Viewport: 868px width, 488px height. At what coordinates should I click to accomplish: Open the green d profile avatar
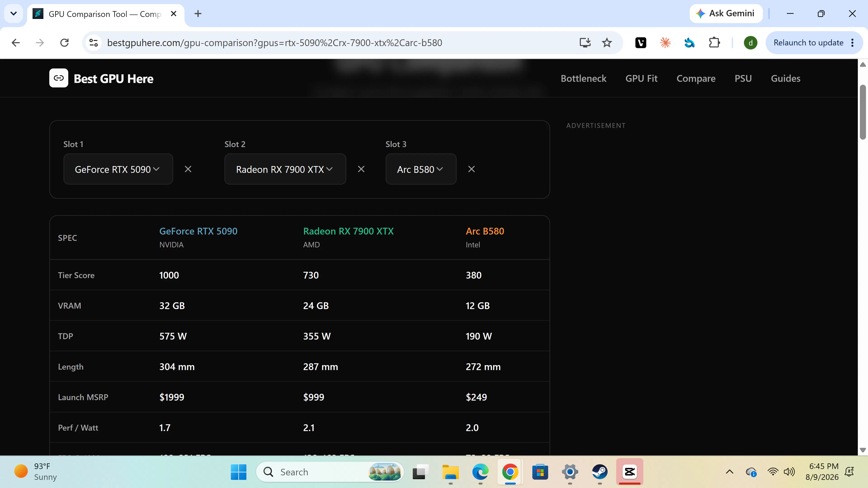(x=750, y=43)
